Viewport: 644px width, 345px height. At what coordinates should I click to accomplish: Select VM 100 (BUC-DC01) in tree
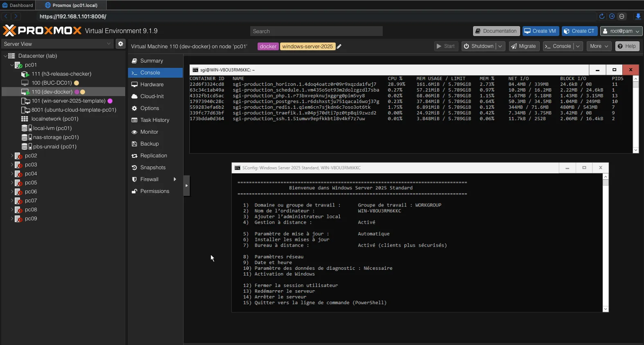point(52,83)
